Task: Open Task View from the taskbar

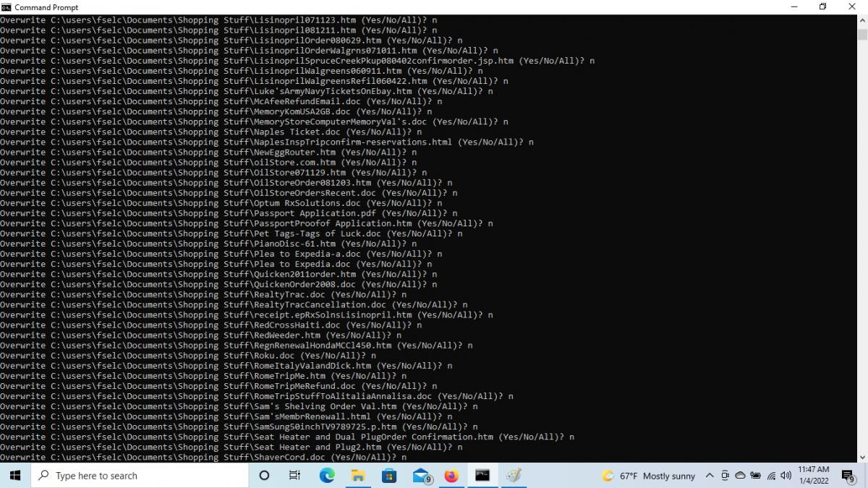Action: pyautogui.click(x=294, y=475)
